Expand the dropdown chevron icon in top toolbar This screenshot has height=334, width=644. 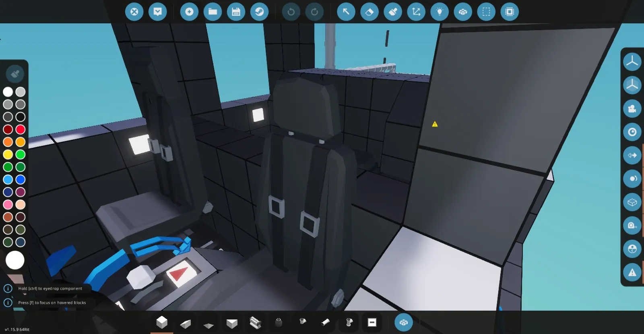tap(158, 12)
